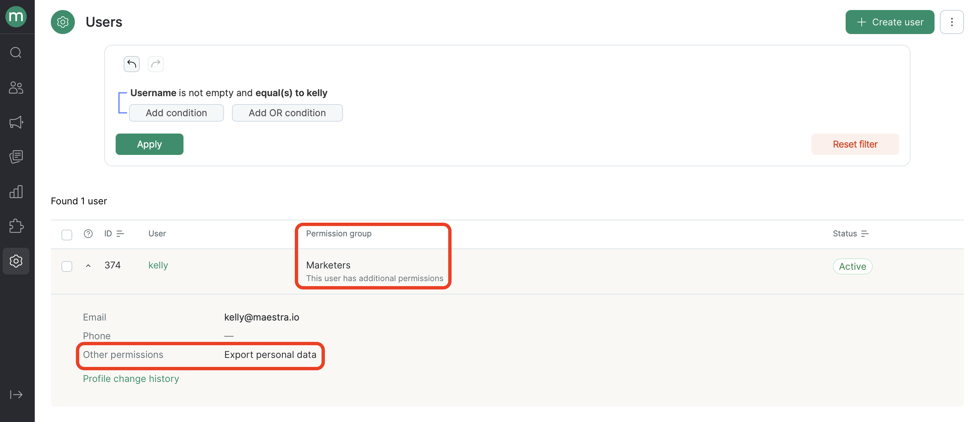Click the Create user button
The width and height of the screenshot is (980, 422).
point(890,22)
